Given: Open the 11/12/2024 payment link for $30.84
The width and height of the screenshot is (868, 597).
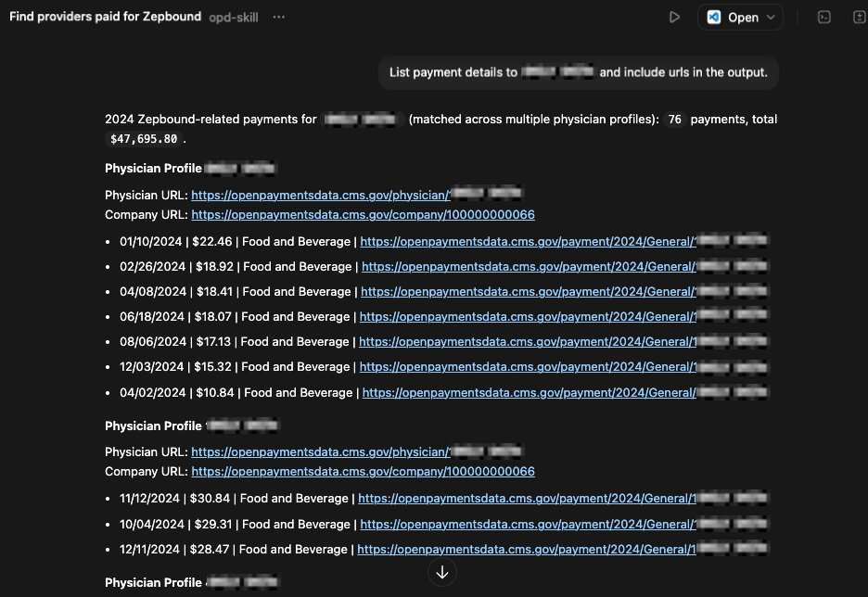Looking at the screenshot, I should [x=527, y=498].
